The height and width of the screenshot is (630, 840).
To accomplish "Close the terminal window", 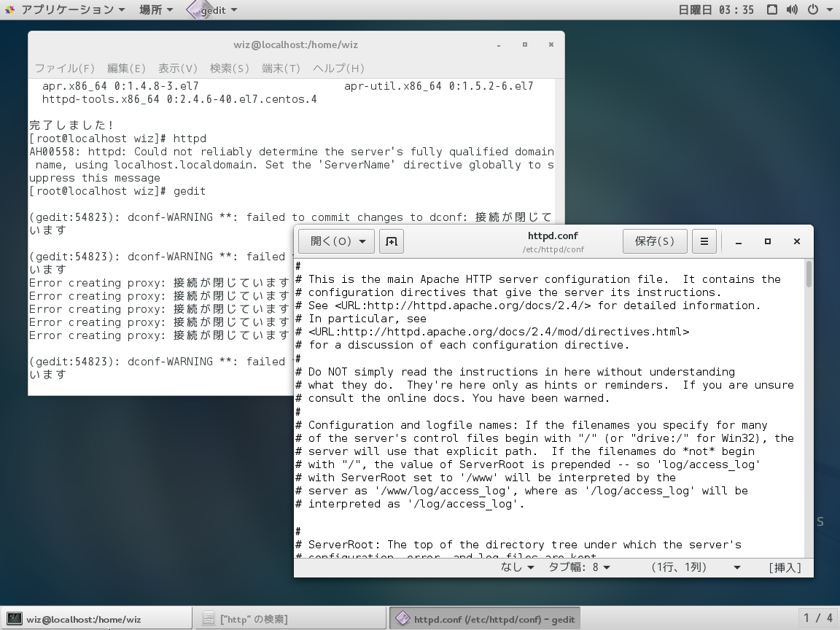I will pos(551,45).
